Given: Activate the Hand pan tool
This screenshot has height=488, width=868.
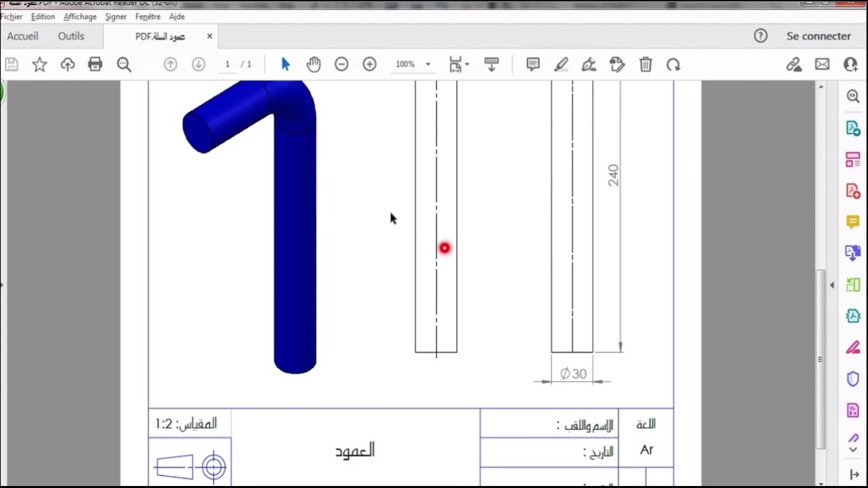Looking at the screenshot, I should click(x=313, y=64).
